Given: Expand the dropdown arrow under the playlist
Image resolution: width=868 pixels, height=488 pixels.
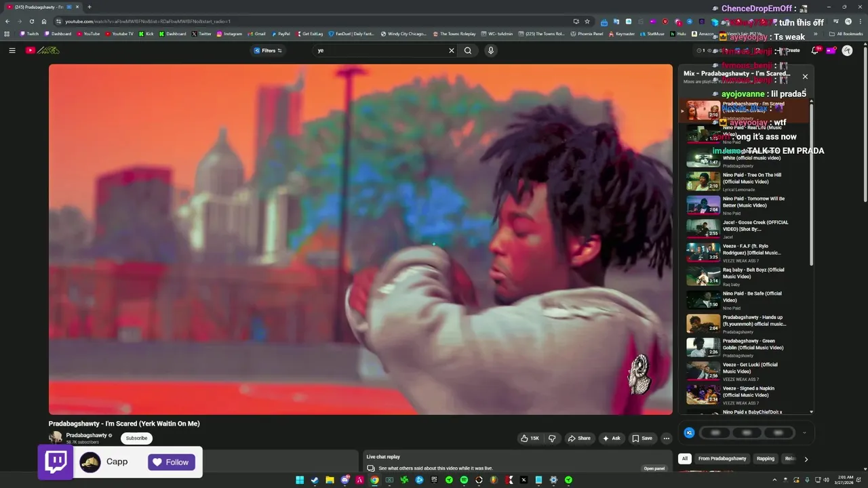Looking at the screenshot, I should point(804,432).
